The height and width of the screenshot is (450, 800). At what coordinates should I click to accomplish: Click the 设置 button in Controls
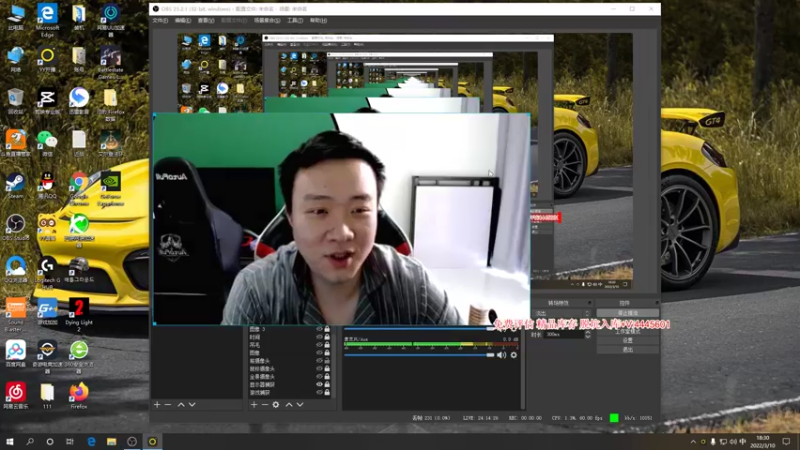[x=628, y=340]
